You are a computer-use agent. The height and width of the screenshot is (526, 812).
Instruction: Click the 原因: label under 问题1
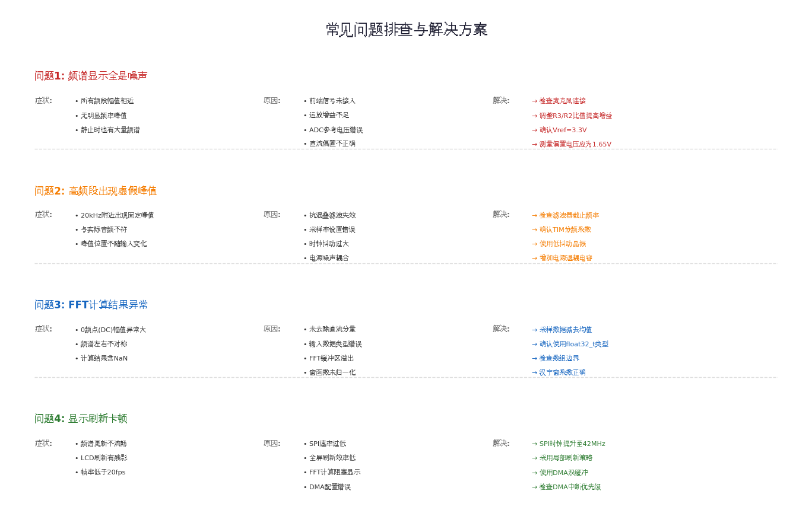[272, 100]
